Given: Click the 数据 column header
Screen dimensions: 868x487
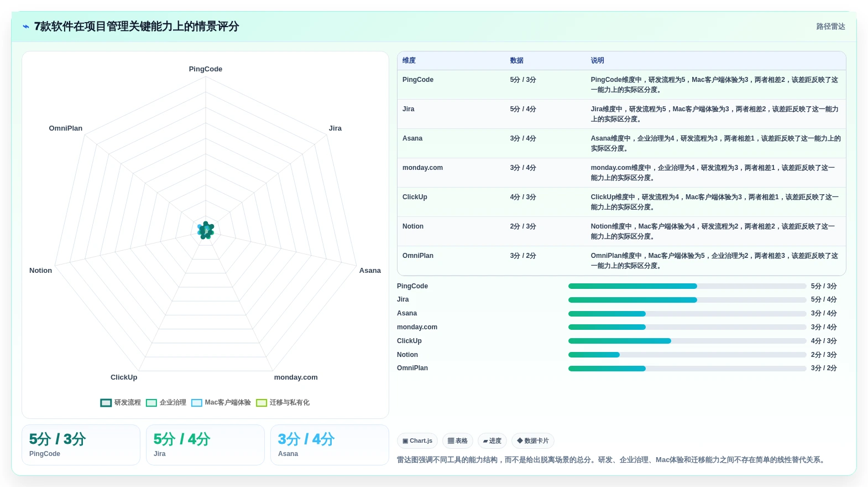Looking at the screenshot, I should [517, 61].
